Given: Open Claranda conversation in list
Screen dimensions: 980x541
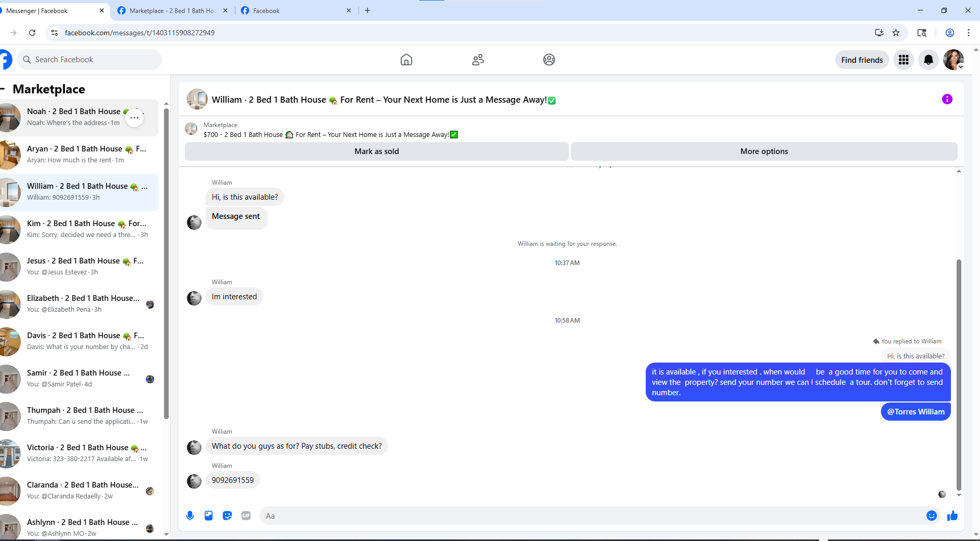Looking at the screenshot, I should click(79, 491).
